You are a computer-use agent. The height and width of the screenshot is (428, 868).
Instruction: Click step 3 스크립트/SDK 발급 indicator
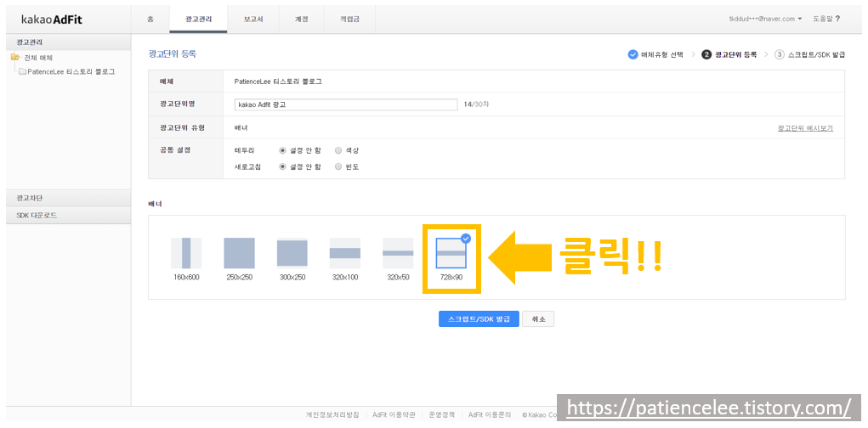810,54
